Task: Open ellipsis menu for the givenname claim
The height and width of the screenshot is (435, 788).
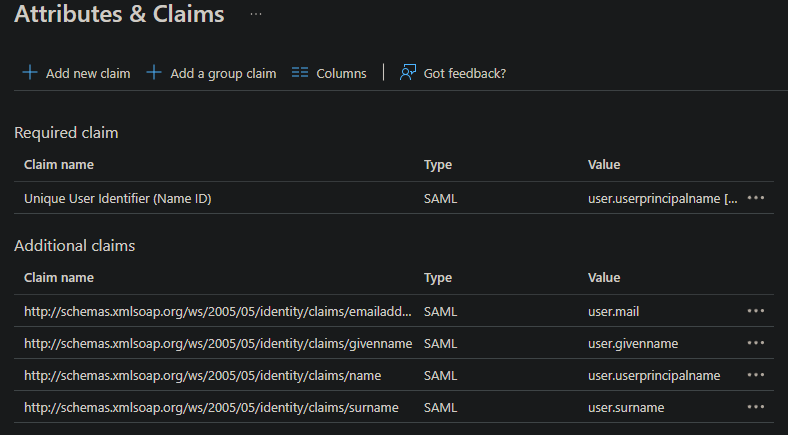Action: (x=756, y=343)
